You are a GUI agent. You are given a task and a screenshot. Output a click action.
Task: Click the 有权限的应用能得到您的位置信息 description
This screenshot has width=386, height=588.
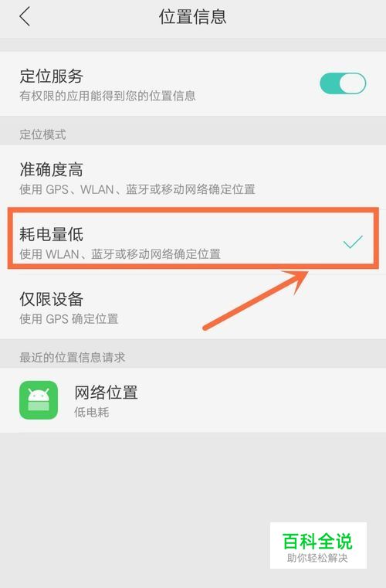(x=107, y=96)
